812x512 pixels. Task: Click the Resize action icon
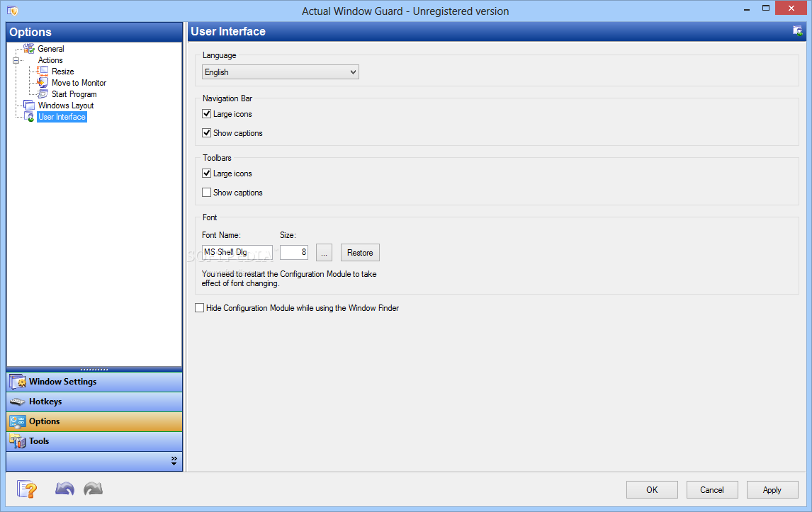(43, 72)
